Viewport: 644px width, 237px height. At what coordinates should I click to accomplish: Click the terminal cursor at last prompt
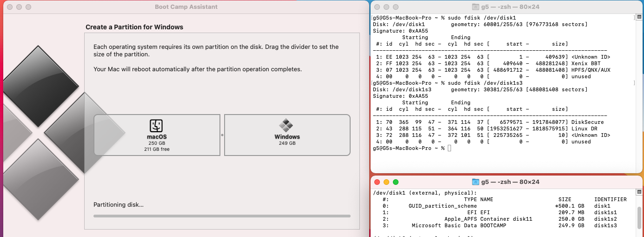coord(449,148)
